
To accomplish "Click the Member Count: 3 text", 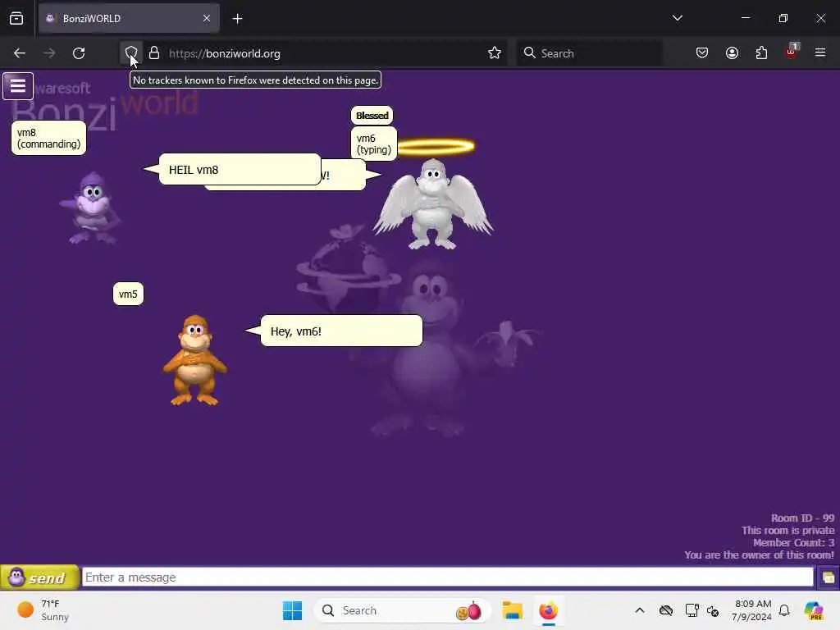I will 793,543.
